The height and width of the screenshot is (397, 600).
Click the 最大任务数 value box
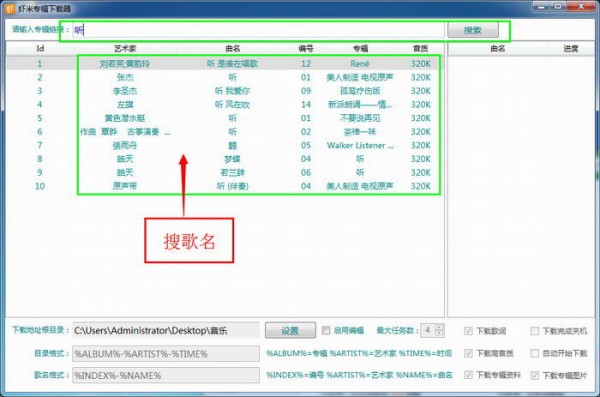(428, 330)
